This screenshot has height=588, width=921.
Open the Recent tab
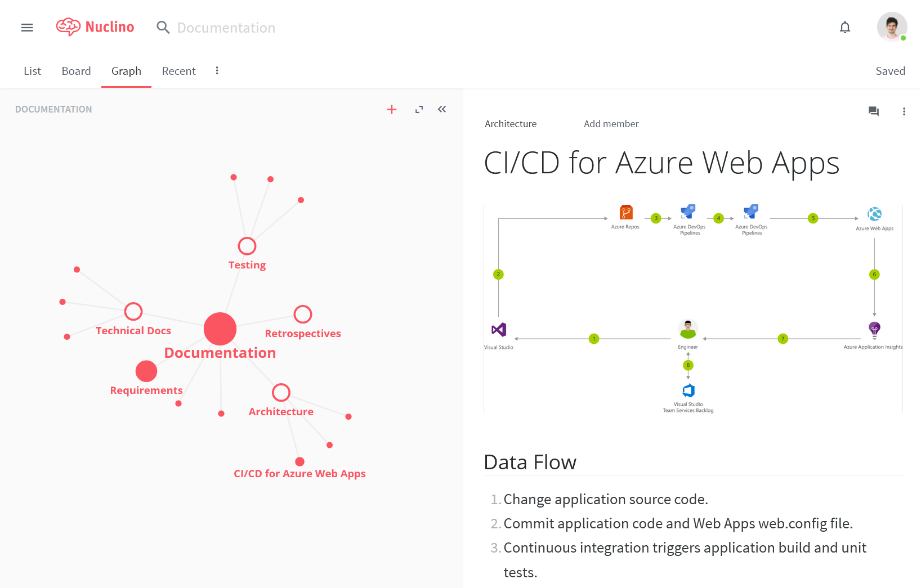pyautogui.click(x=178, y=71)
